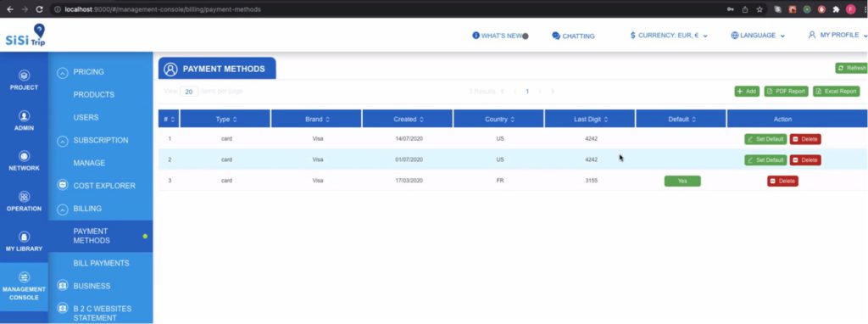The height and width of the screenshot is (324, 868).
Task: Select page 1 in pagination
Action: (527, 92)
